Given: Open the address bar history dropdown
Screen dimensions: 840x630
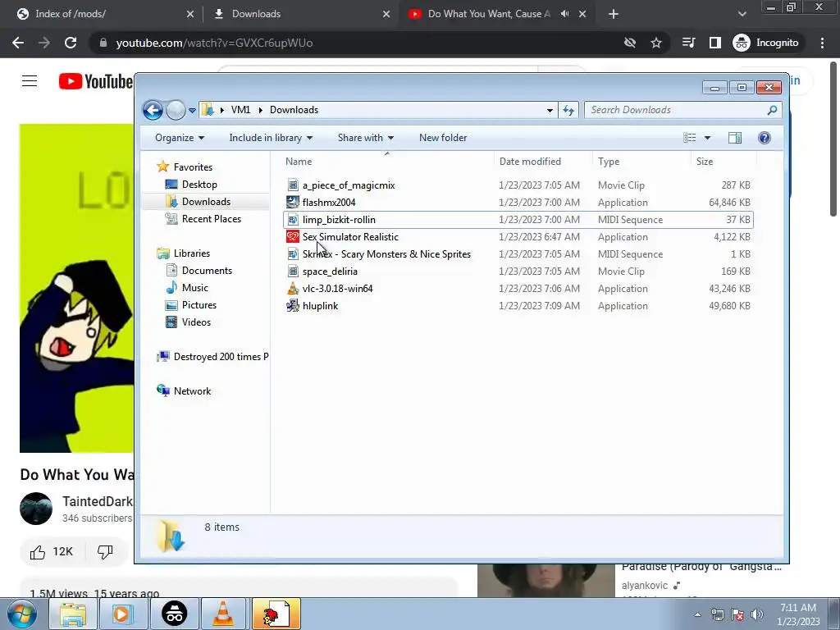Looking at the screenshot, I should click(x=550, y=111).
